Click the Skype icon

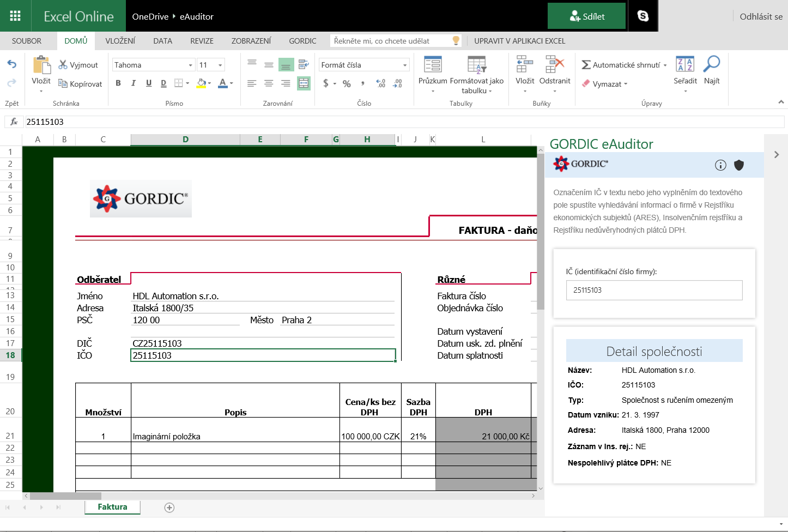click(643, 16)
